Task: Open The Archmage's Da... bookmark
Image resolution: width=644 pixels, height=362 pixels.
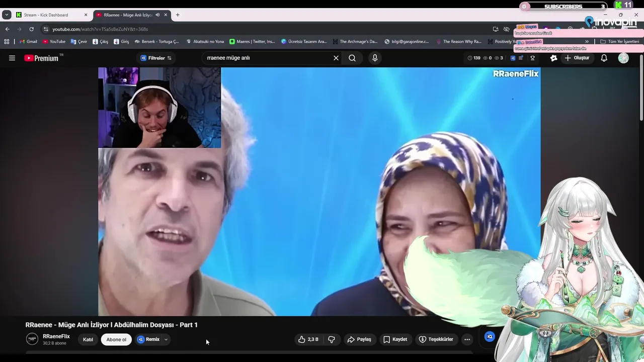Action: click(355, 42)
